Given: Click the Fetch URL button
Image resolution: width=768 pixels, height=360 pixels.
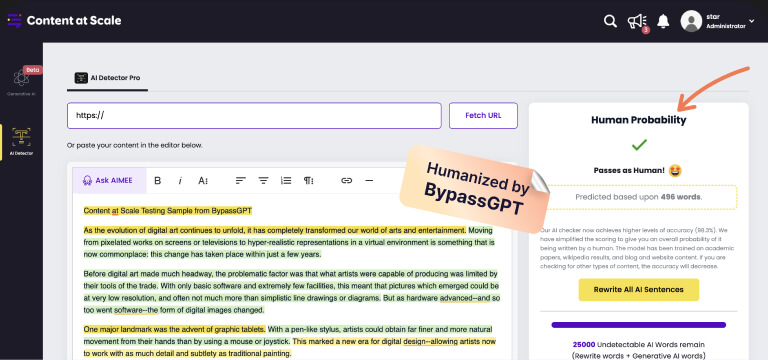Looking at the screenshot, I should tap(483, 116).
